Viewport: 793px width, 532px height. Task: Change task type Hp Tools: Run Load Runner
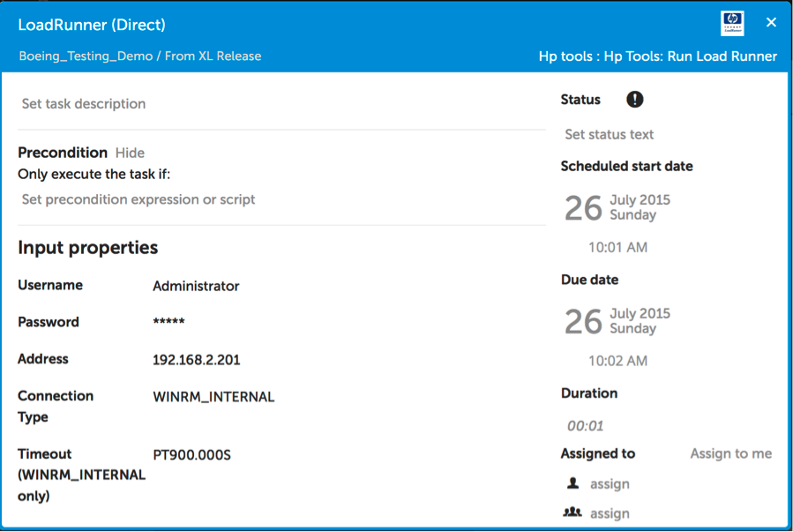[x=657, y=56]
